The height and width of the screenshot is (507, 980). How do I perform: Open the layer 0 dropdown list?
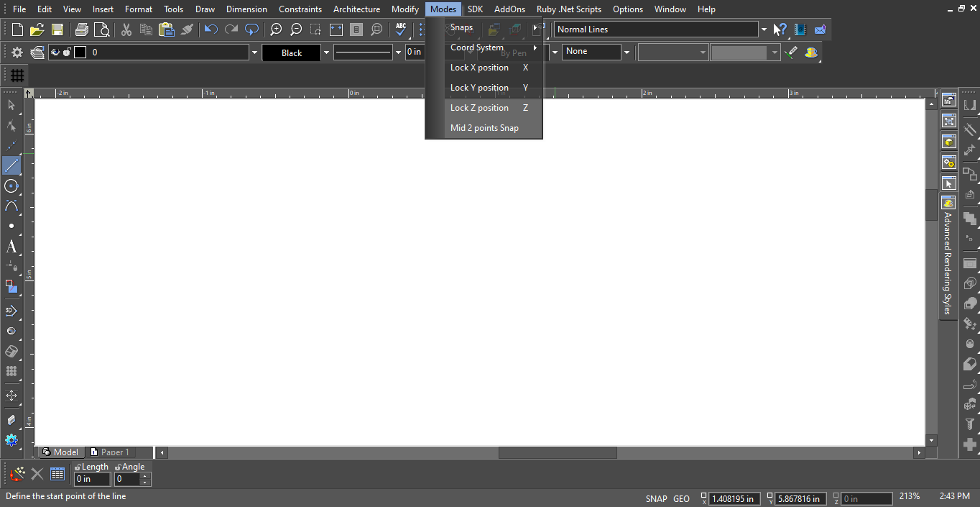254,52
